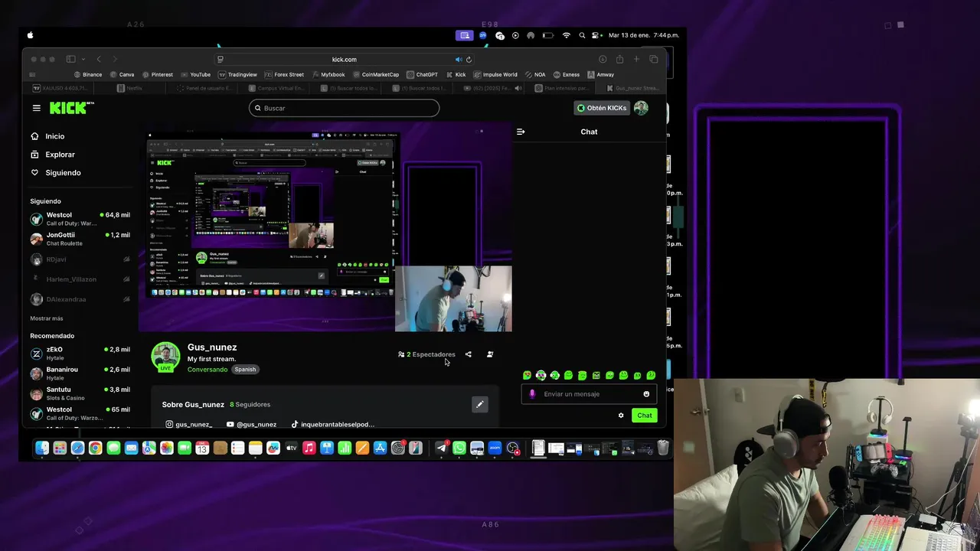Image resolution: width=980 pixels, height=551 pixels.
Task: Click the KICK logo
Action: tap(72, 108)
